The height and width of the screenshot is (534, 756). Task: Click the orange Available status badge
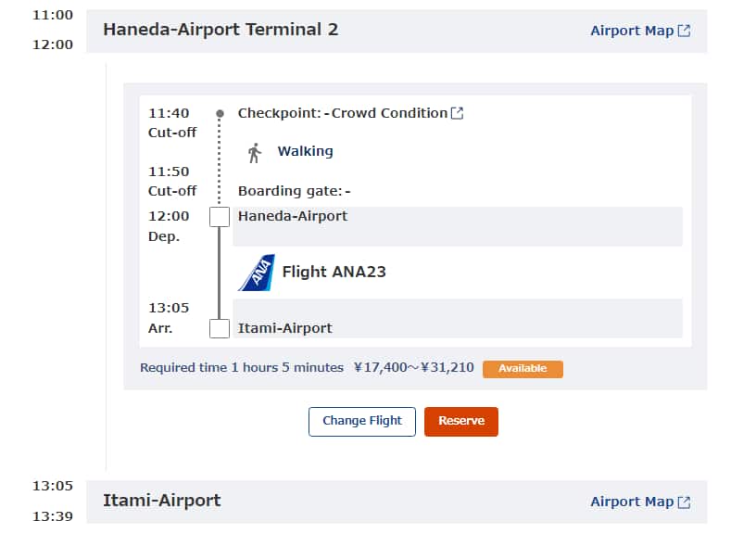[x=523, y=369]
